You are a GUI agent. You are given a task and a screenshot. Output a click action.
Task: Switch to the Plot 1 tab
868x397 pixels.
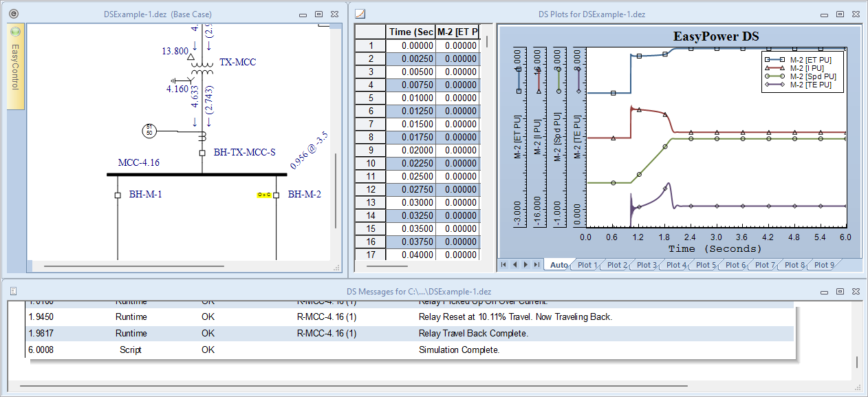pyautogui.click(x=588, y=265)
